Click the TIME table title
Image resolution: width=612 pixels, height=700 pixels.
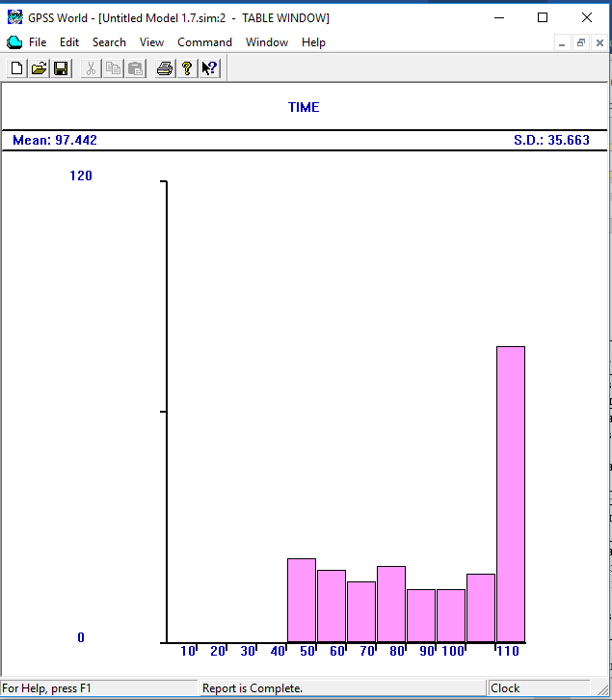(x=304, y=107)
